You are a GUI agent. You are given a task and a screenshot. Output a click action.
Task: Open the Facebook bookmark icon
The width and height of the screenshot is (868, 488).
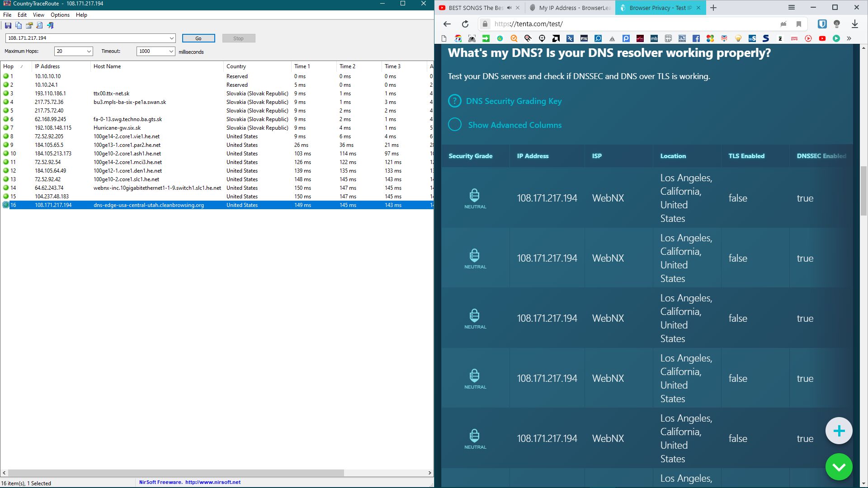click(x=696, y=38)
